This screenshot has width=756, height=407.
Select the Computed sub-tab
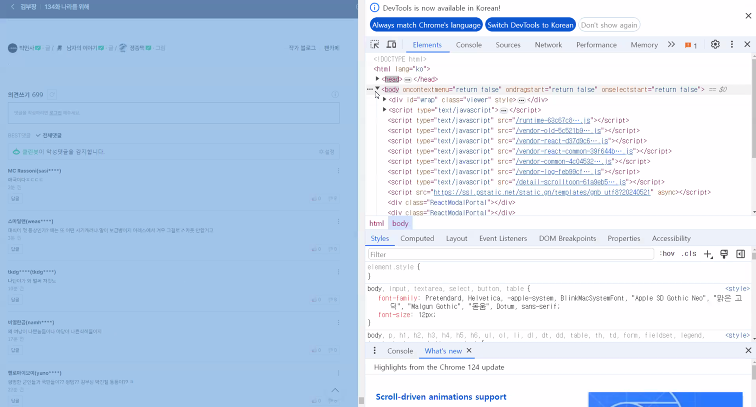click(417, 238)
